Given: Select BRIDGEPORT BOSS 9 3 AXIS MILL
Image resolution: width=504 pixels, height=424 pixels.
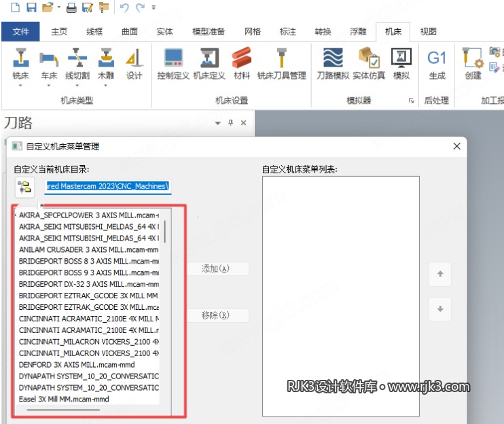Looking at the screenshot, I should pyautogui.click(x=89, y=272).
